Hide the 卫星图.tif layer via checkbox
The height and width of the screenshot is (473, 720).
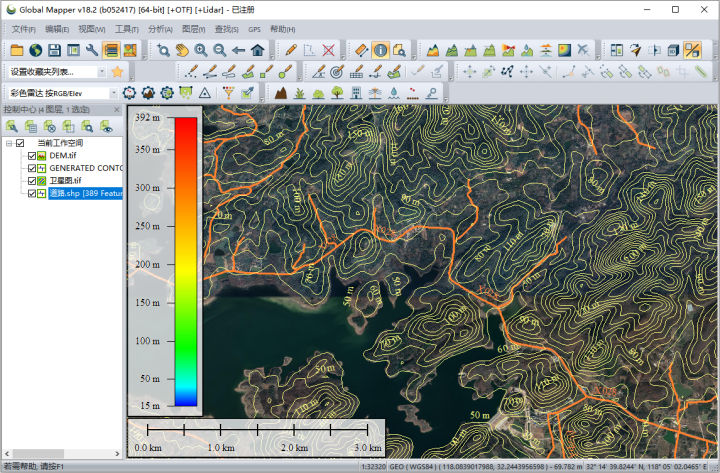coord(33,181)
